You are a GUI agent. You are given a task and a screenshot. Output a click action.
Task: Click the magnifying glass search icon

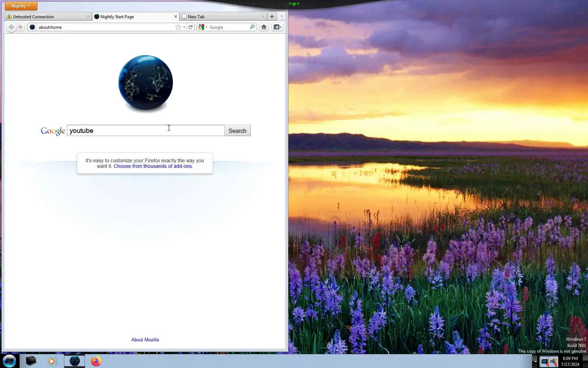(x=252, y=27)
